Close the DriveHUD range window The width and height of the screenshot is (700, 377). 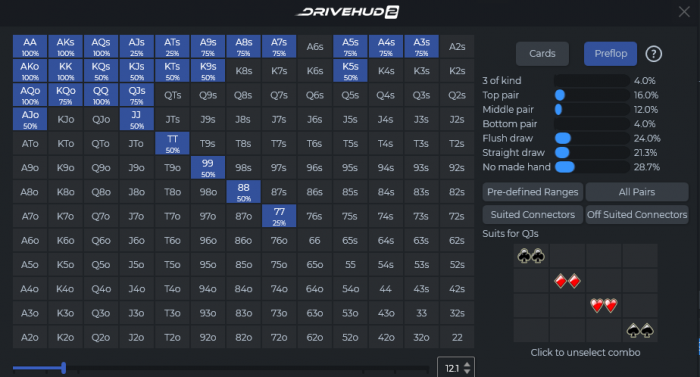(684, 12)
